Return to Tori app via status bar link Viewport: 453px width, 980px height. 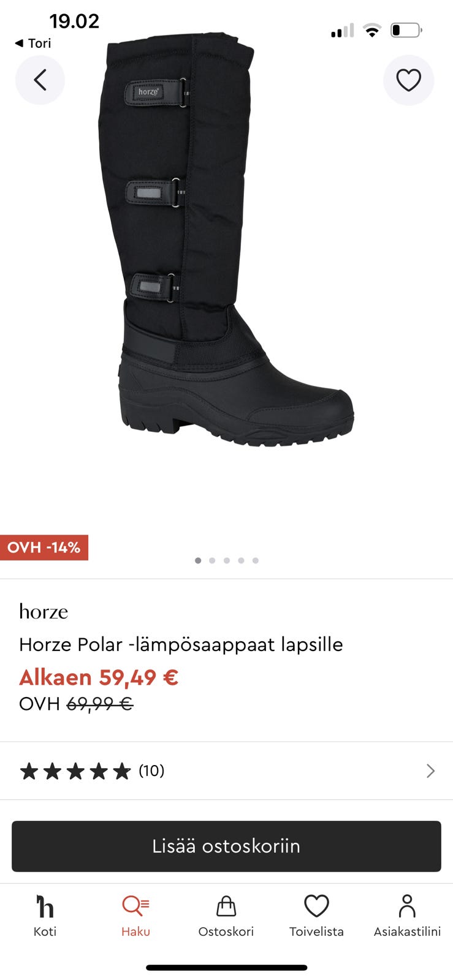click(33, 43)
